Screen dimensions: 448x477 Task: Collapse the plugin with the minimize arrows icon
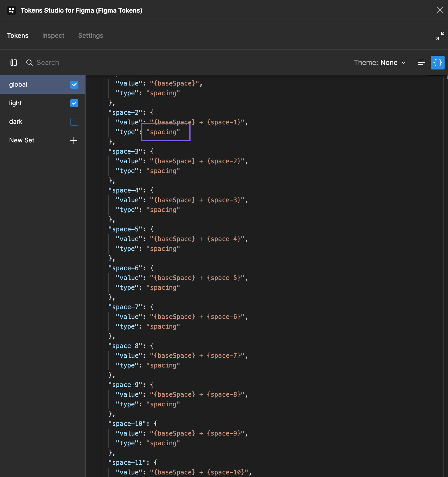(x=440, y=36)
